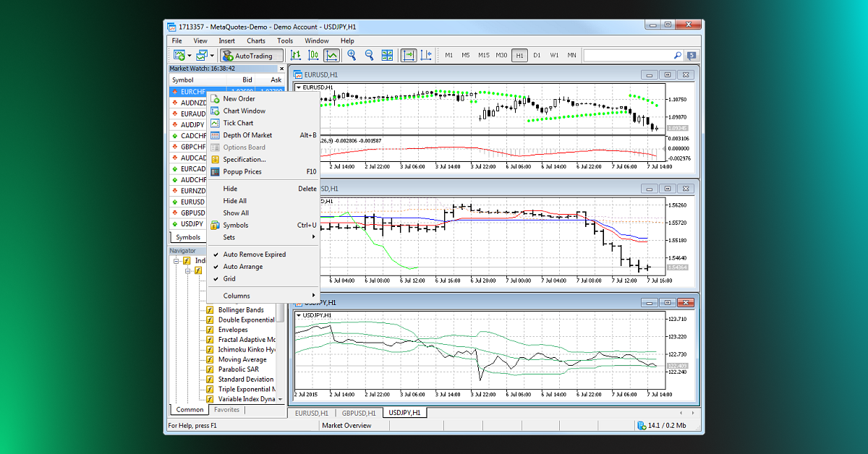Click the new chart toolbar icon
Image resolution: width=868 pixels, height=454 pixels.
178,56
